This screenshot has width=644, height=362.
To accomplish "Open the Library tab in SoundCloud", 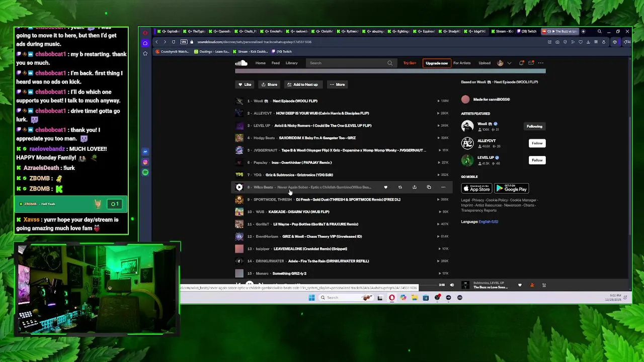I will 291,63.
